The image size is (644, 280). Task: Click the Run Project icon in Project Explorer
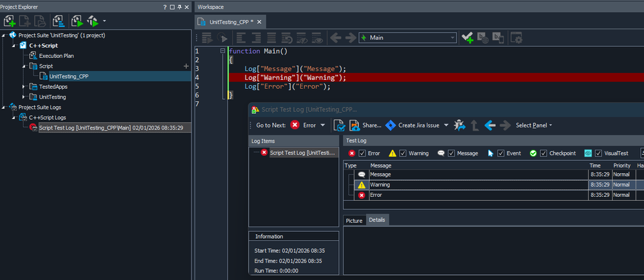(x=77, y=21)
